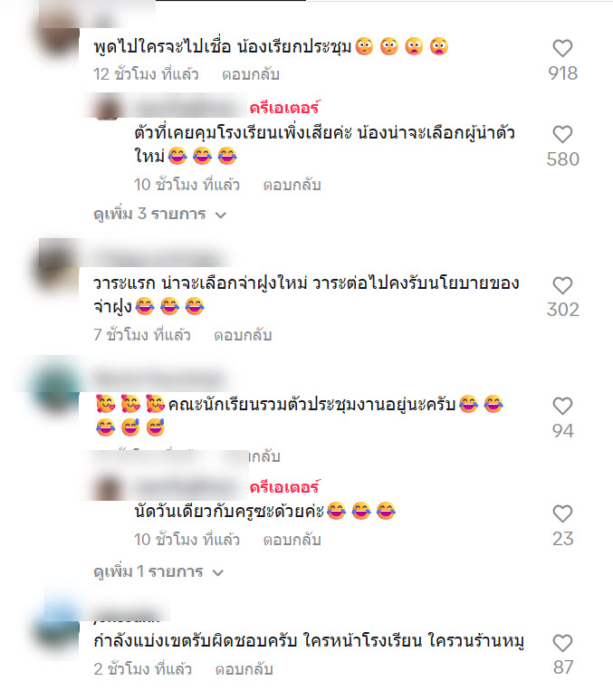Reply to creator's 'นัดวันเดียวกับครูซะด้วยค่ะ' comment
Image resolution: width=613 pixels, height=700 pixels.
292,540
